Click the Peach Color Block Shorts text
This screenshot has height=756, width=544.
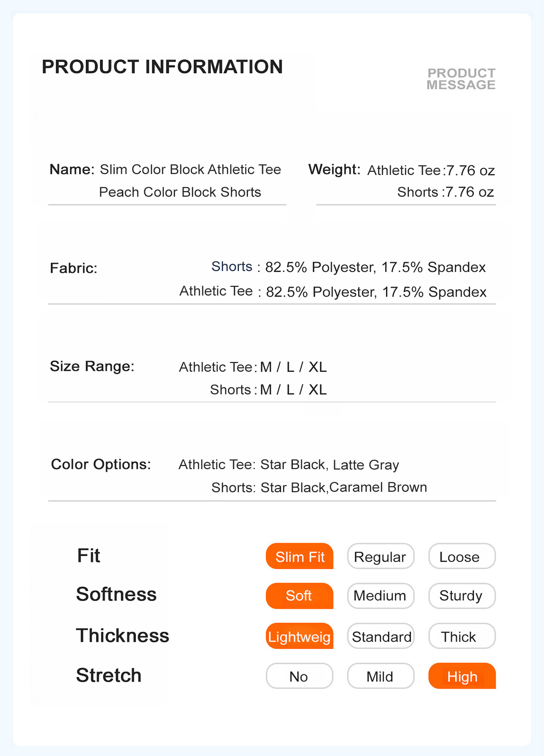[180, 192]
